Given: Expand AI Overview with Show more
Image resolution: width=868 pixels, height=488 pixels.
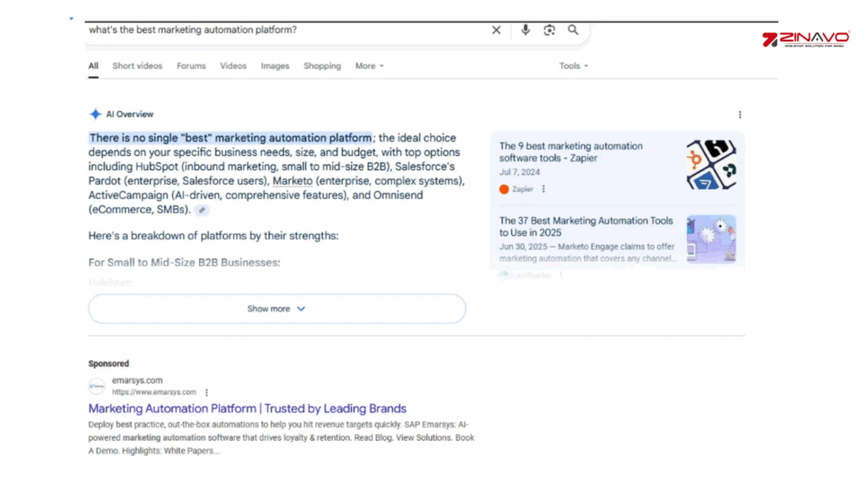Looking at the screenshot, I should coord(276,309).
